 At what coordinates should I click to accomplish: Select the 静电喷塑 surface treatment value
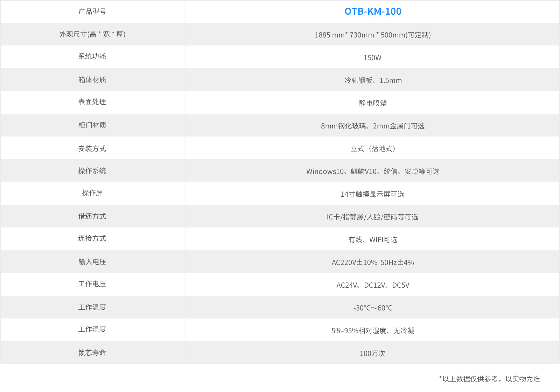coord(373,103)
